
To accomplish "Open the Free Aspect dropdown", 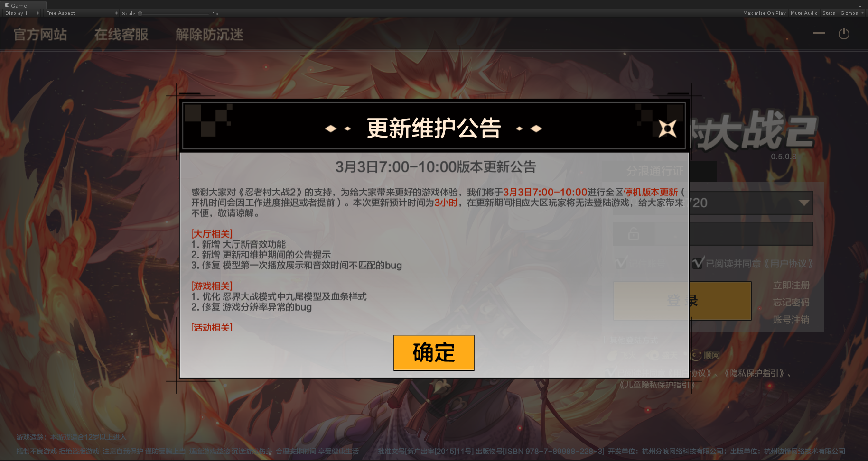I will (x=82, y=13).
